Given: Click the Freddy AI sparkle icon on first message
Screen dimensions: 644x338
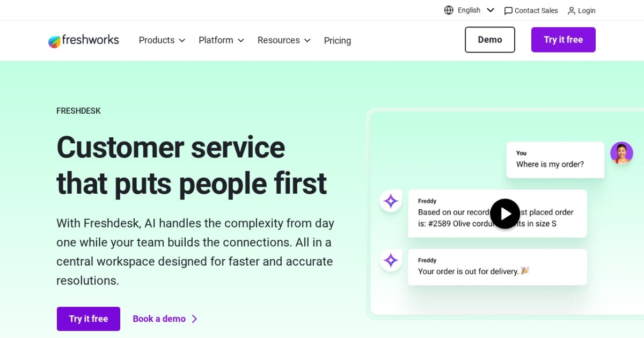Looking at the screenshot, I should coord(391,200).
